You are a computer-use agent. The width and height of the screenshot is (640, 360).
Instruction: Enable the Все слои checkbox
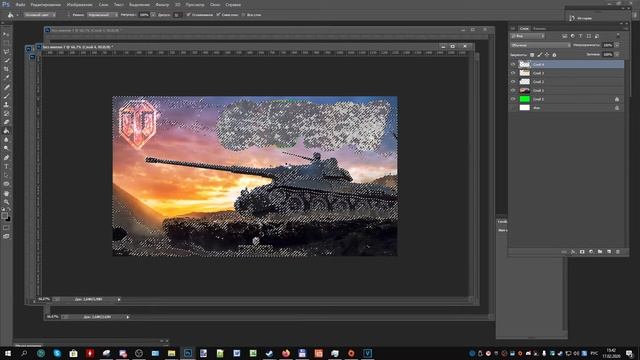point(244,15)
